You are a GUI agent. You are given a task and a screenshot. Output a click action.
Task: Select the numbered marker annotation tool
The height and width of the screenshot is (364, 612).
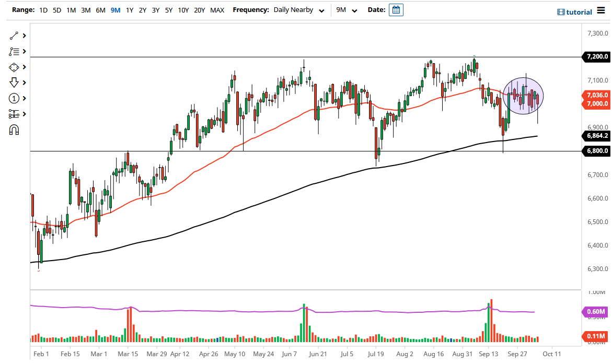14,98
